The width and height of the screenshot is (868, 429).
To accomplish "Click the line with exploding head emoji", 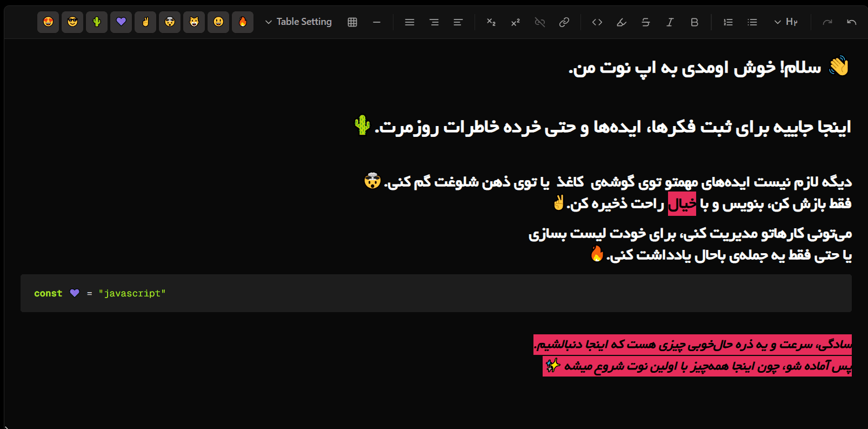I will tap(608, 182).
